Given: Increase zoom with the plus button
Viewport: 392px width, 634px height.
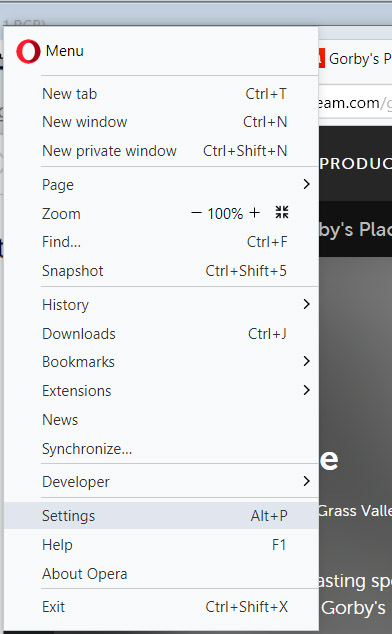Looking at the screenshot, I should [x=254, y=213].
